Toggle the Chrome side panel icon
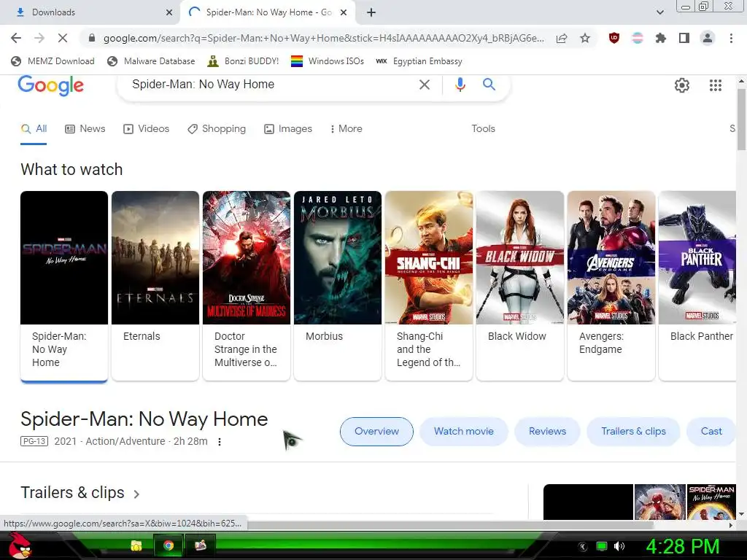This screenshot has height=560, width=747. [684, 38]
